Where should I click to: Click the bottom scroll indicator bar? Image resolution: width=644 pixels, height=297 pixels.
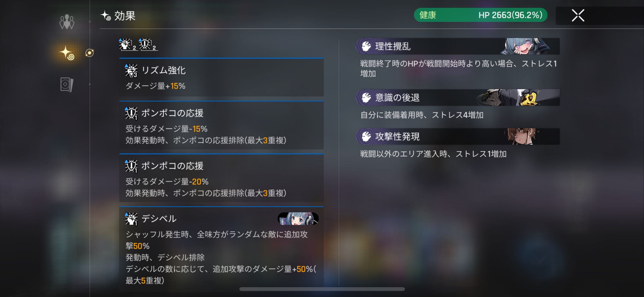[322, 289]
